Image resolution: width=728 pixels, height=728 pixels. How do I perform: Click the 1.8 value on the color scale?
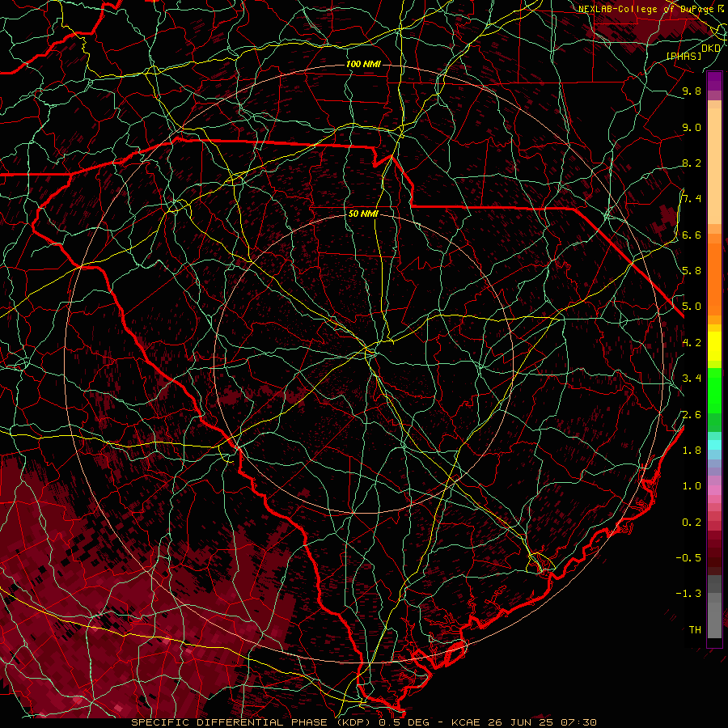[692, 451]
